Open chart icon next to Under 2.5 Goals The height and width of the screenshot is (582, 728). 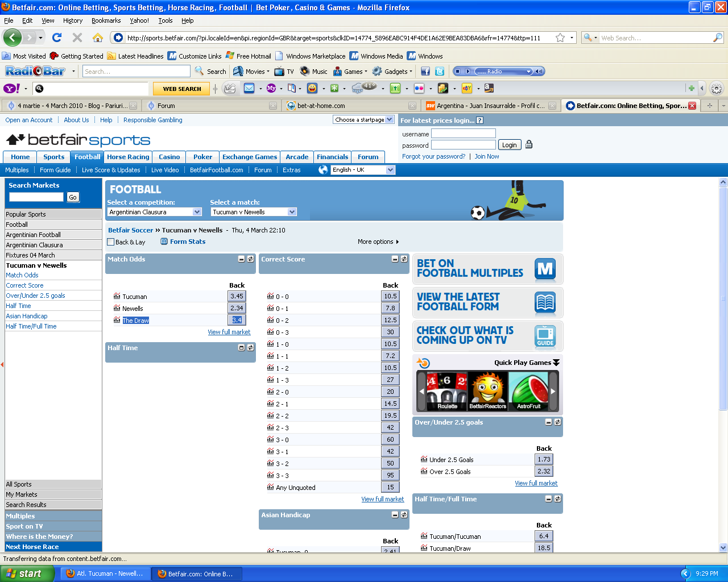[424, 459]
